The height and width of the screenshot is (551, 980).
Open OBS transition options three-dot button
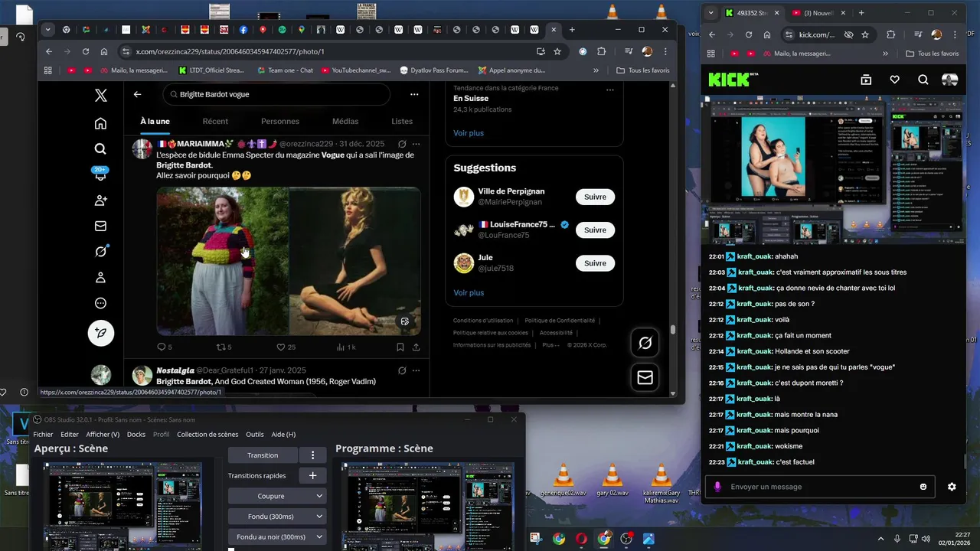point(312,455)
